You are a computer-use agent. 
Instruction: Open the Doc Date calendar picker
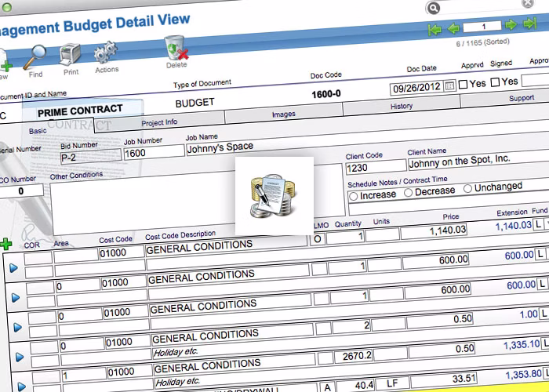[449, 85]
